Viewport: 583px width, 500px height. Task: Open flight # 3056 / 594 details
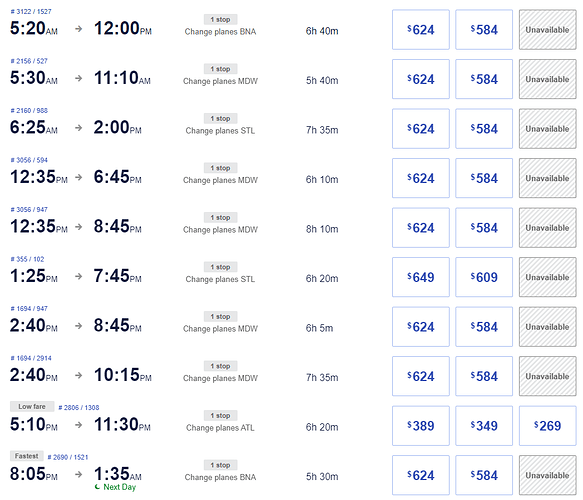pyautogui.click(x=29, y=160)
